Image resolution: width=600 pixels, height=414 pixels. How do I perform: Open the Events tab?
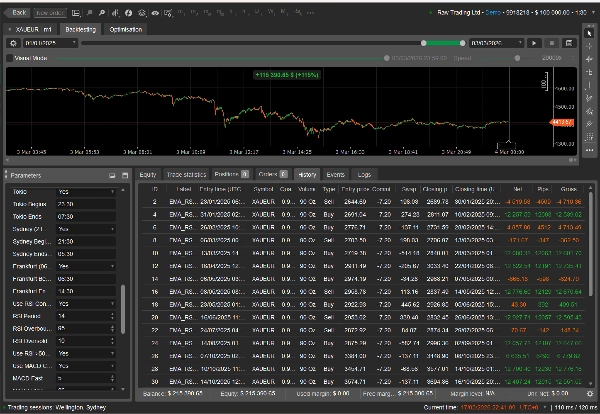point(336,174)
